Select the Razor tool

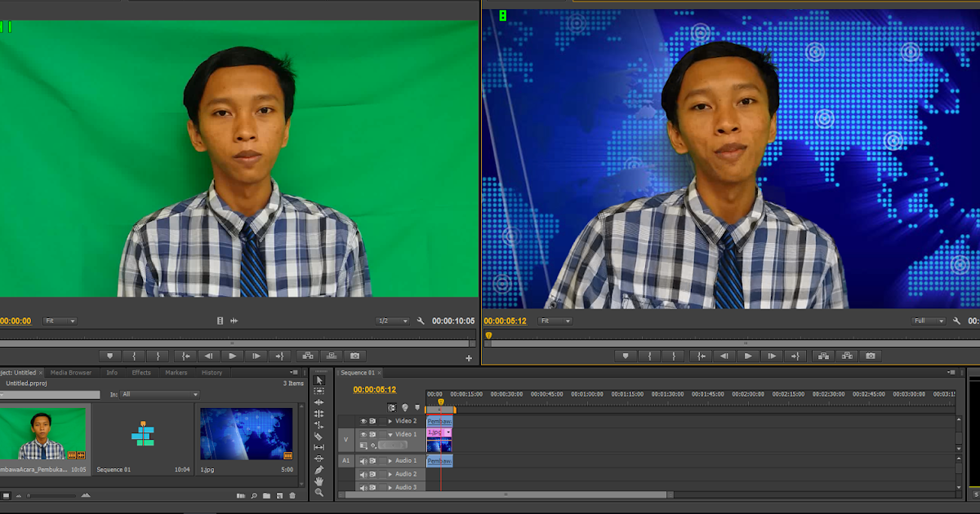point(319,436)
